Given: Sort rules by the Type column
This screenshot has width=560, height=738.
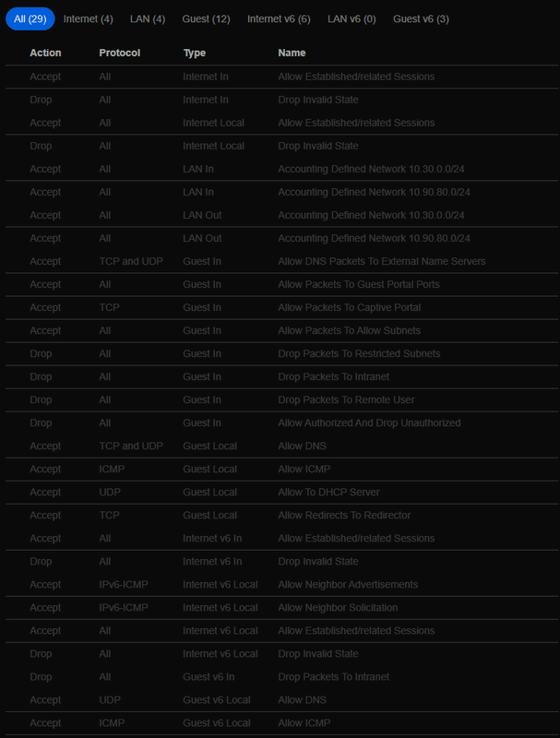Looking at the screenshot, I should coord(195,53).
